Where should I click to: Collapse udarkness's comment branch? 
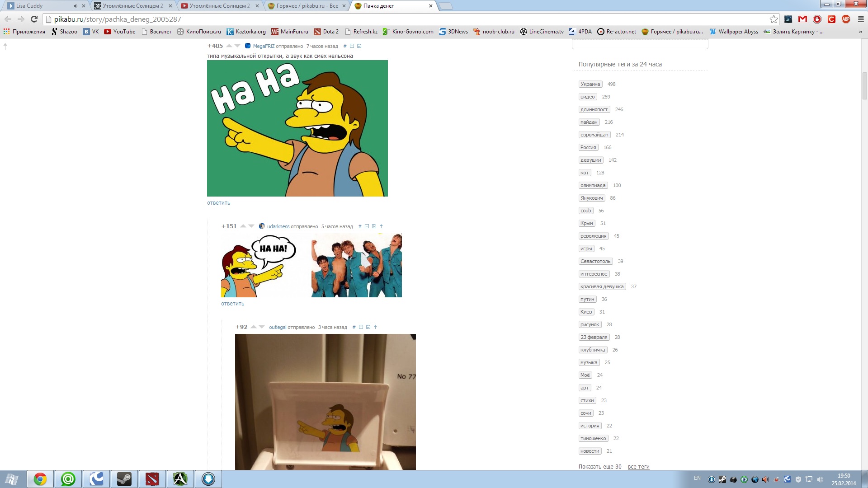pyautogui.click(x=367, y=226)
